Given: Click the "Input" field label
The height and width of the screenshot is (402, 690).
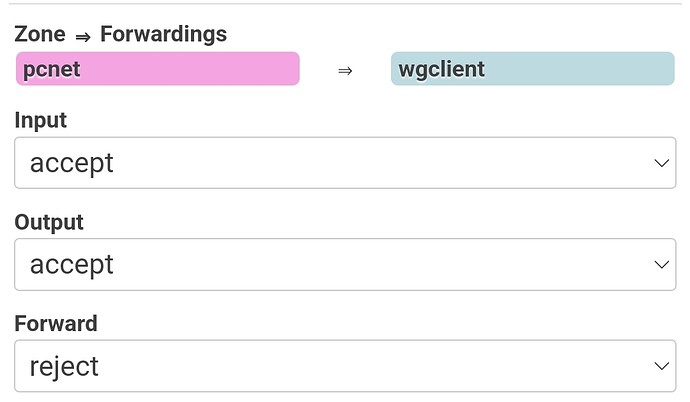Looking at the screenshot, I should (40, 120).
